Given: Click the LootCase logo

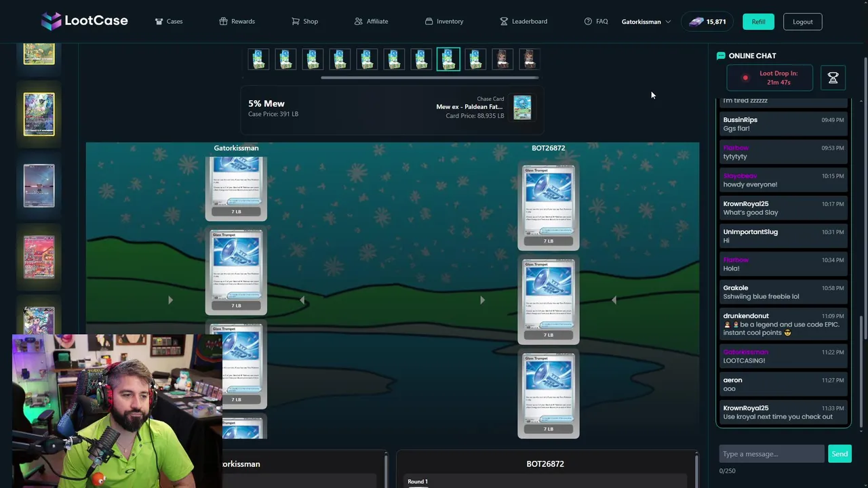Looking at the screenshot, I should click(84, 21).
